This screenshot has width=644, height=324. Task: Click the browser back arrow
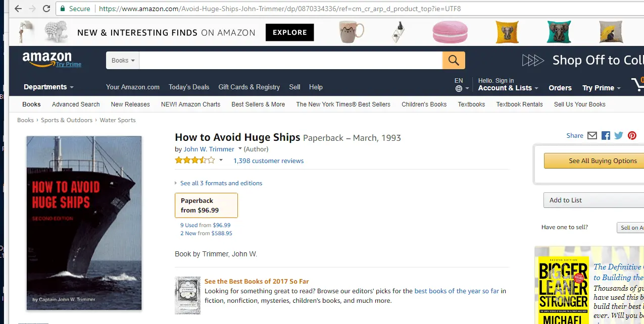pyautogui.click(x=18, y=9)
